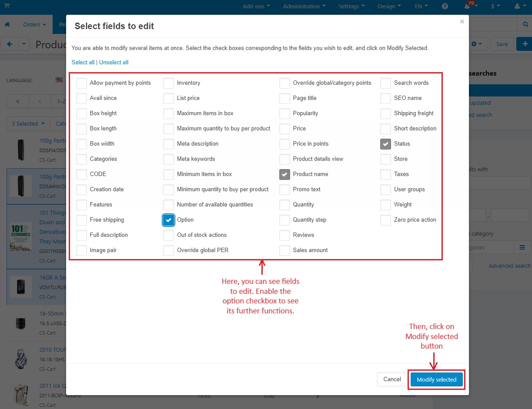Check the Full description checkbox
532x409 pixels.
click(x=81, y=235)
